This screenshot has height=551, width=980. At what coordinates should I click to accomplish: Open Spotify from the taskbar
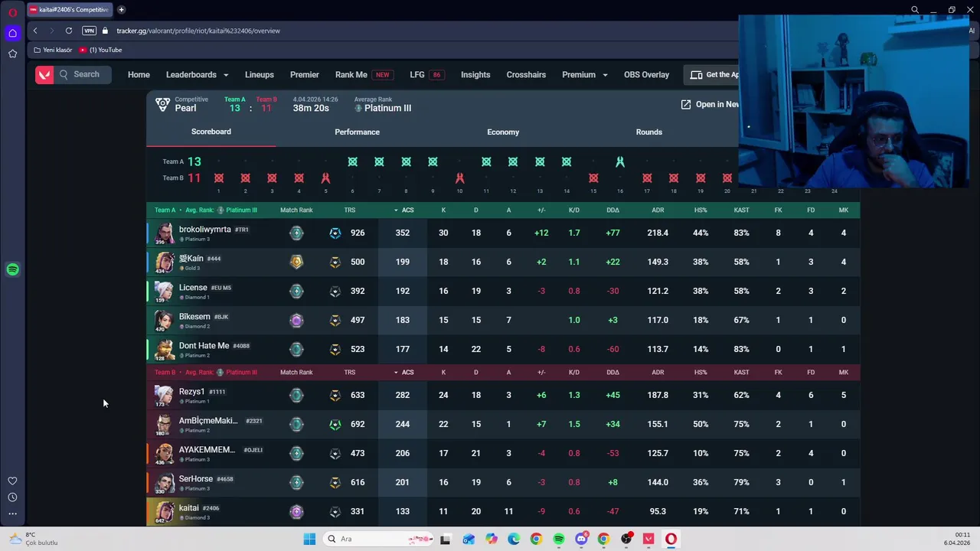pyautogui.click(x=558, y=539)
